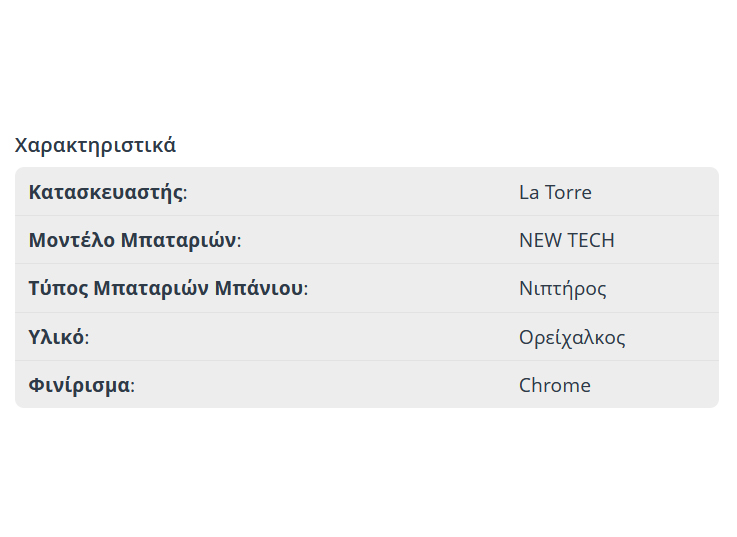Image resolution: width=737 pixels, height=537 pixels.
Task: Select the Ορείχαλκος material value
Action: pyautogui.click(x=572, y=337)
